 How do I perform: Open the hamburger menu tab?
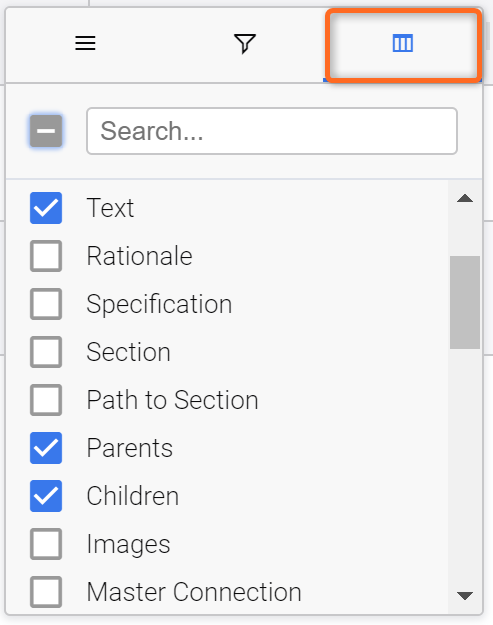[85, 43]
